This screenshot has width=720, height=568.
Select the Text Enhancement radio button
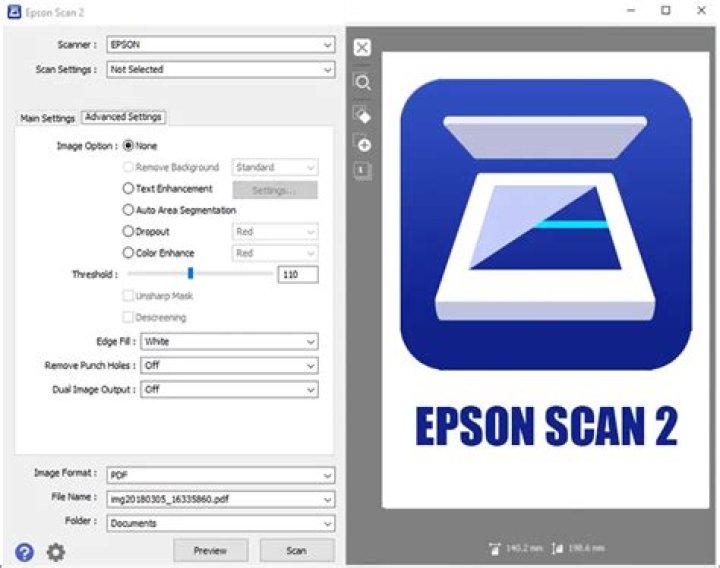click(x=128, y=188)
